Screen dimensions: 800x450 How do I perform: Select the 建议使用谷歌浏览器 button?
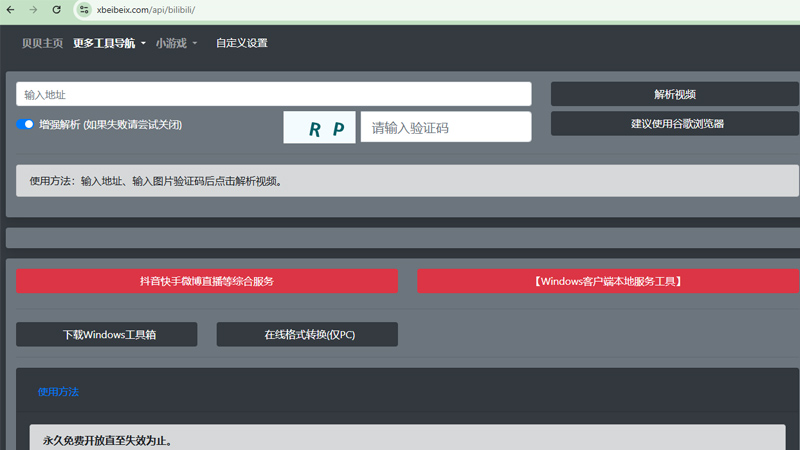click(675, 124)
